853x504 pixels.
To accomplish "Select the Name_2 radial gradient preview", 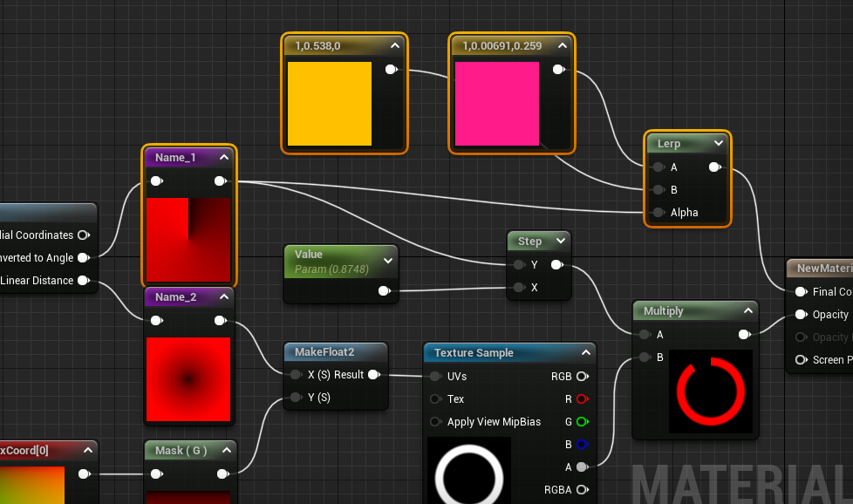I will 188,379.
